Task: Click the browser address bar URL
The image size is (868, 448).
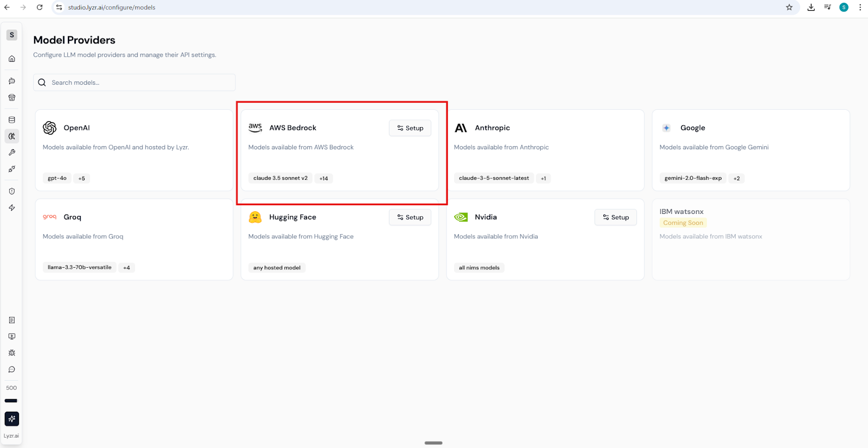Action: click(x=112, y=7)
